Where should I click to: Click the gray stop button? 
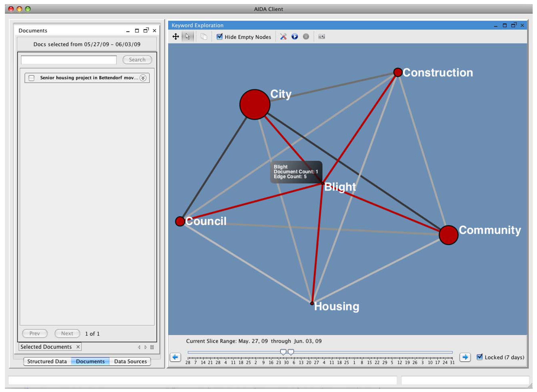point(306,36)
